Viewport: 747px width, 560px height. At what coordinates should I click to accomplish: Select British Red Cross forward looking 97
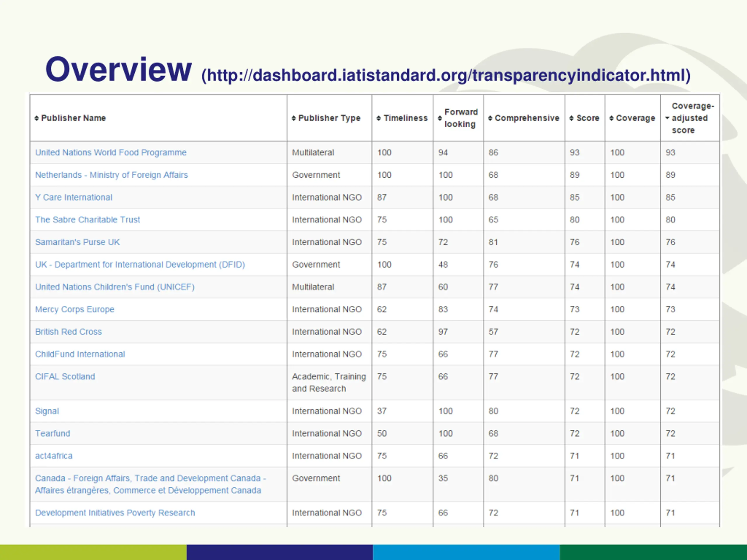(443, 332)
